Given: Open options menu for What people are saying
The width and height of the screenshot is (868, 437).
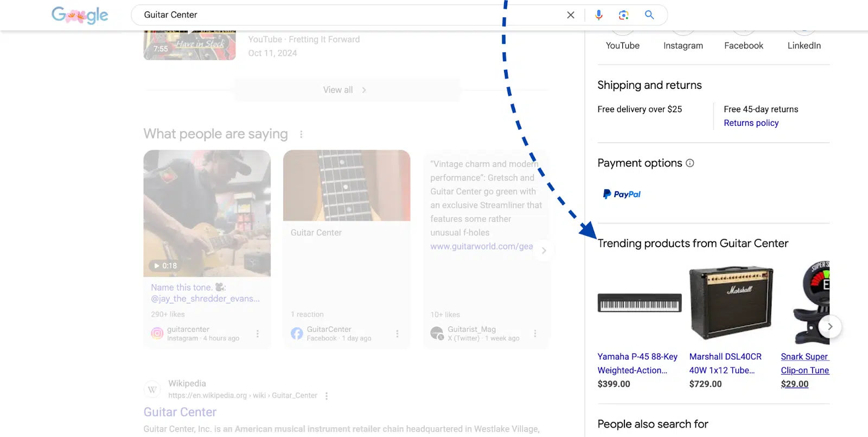Looking at the screenshot, I should (301, 134).
